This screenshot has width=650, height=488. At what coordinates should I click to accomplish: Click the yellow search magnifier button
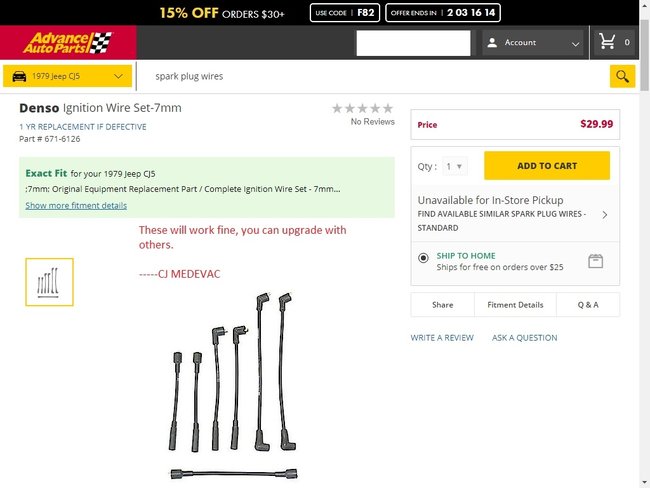622,76
